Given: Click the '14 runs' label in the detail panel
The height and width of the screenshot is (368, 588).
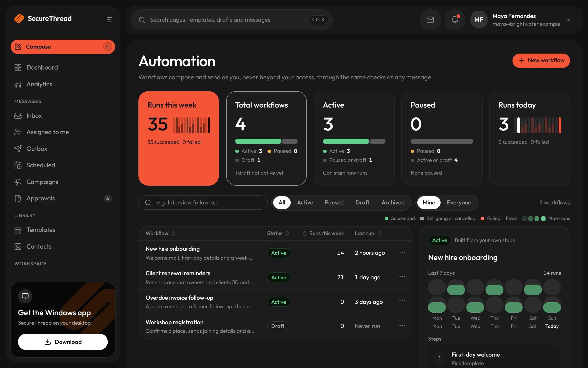Looking at the screenshot, I should [552, 273].
